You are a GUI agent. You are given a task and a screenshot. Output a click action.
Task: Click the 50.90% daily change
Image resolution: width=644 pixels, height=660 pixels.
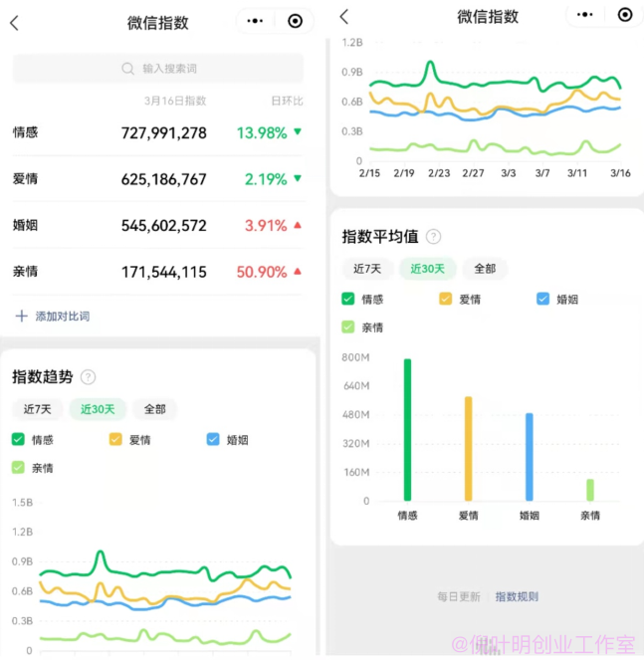262,272
